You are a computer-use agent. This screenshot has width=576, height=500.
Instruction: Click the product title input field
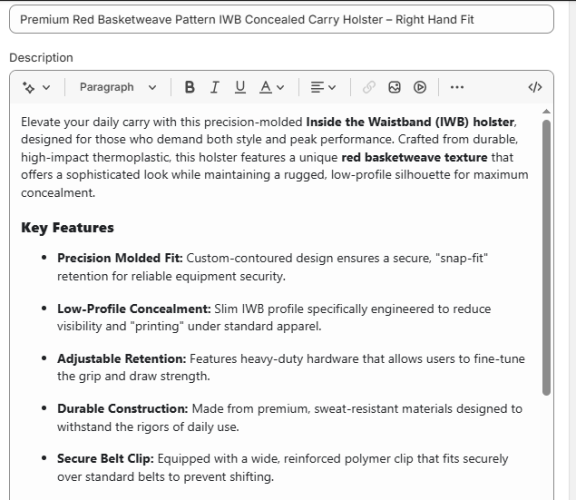pyautogui.click(x=281, y=19)
